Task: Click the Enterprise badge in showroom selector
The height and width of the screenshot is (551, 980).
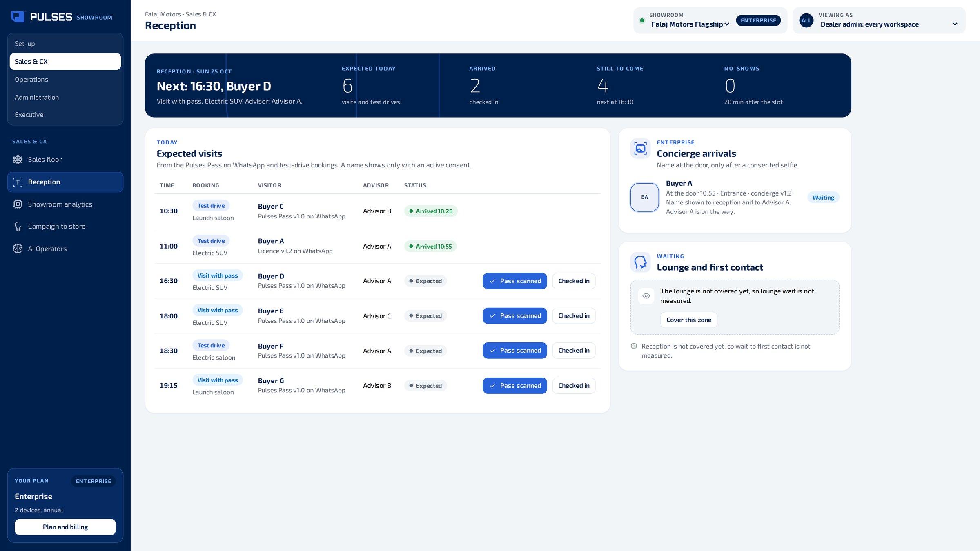Action: (758, 20)
